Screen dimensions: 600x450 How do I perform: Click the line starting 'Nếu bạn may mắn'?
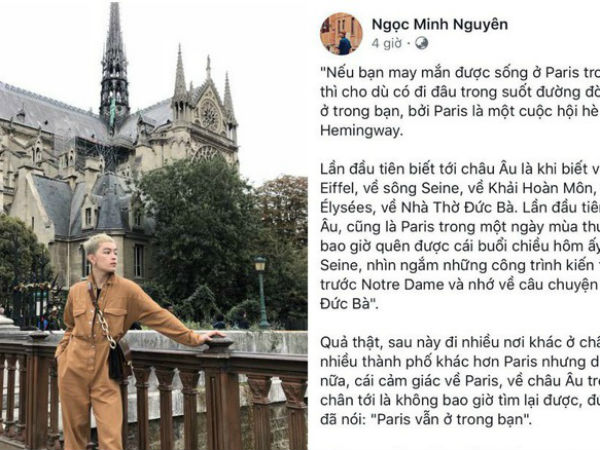[x=460, y=72]
